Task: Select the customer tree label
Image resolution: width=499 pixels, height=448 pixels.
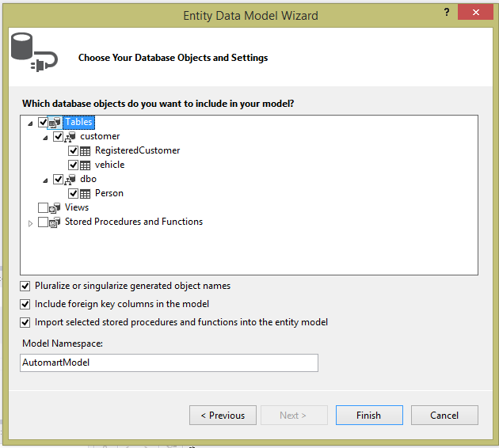Action: pyautogui.click(x=100, y=136)
